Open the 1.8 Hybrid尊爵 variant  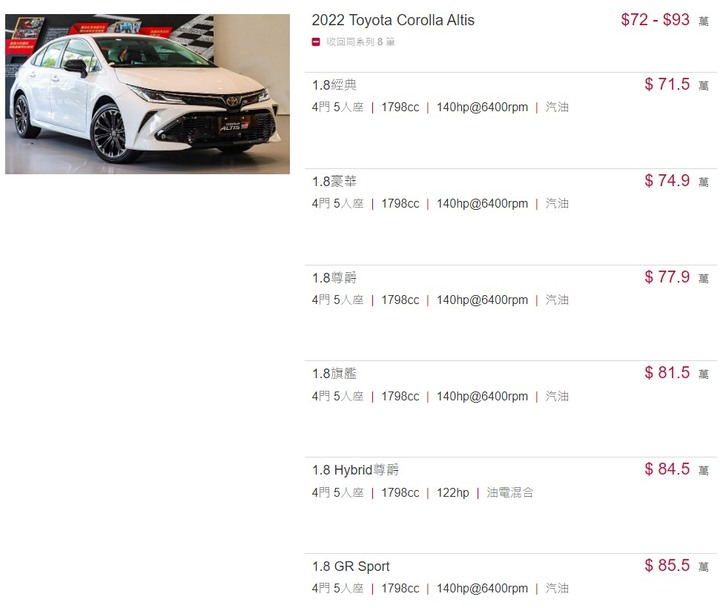(x=355, y=470)
